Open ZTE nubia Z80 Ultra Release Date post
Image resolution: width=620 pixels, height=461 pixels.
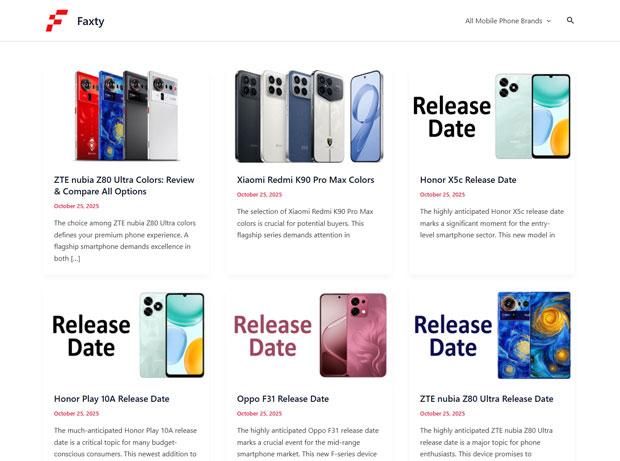coord(486,399)
